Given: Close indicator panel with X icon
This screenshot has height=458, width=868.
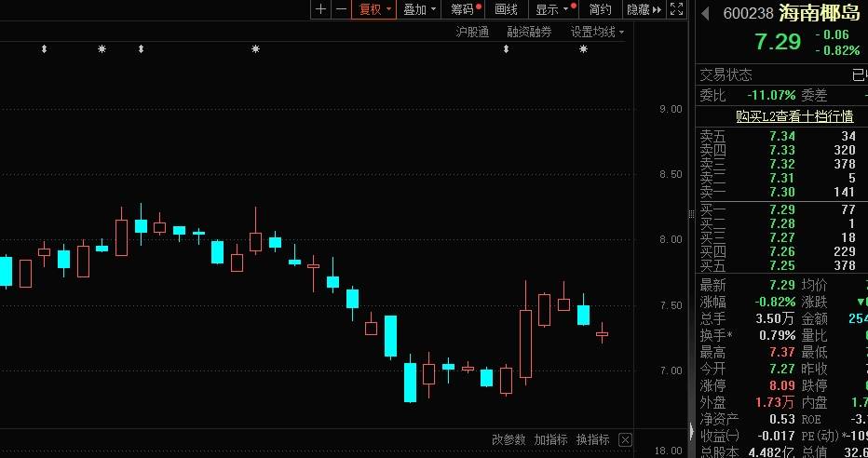Looking at the screenshot, I should point(625,439).
